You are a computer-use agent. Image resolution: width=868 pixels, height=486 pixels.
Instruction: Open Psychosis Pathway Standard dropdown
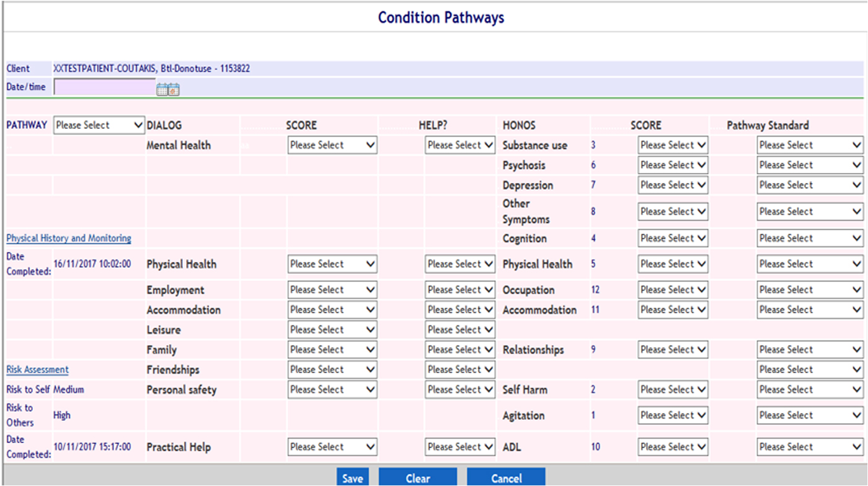click(x=810, y=166)
